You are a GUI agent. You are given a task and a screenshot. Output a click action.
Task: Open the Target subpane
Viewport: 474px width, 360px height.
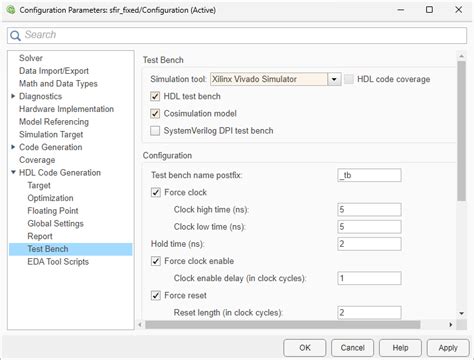click(39, 185)
